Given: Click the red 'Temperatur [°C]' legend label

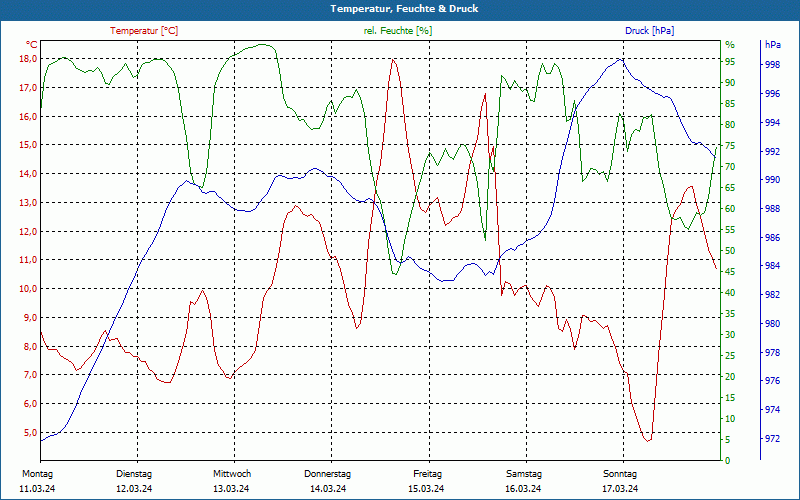Looking at the screenshot, I should point(144,31).
